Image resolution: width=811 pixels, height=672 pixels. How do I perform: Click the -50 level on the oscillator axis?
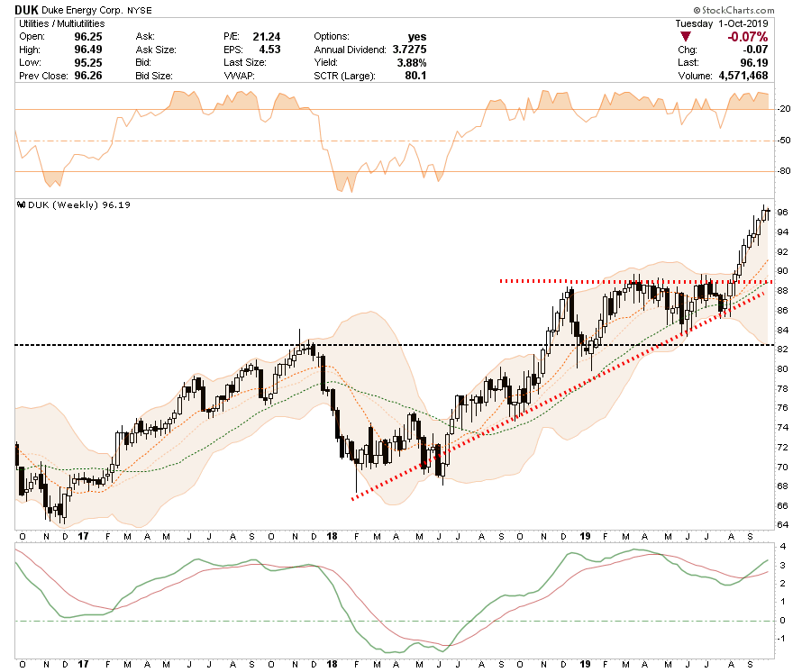(785, 141)
